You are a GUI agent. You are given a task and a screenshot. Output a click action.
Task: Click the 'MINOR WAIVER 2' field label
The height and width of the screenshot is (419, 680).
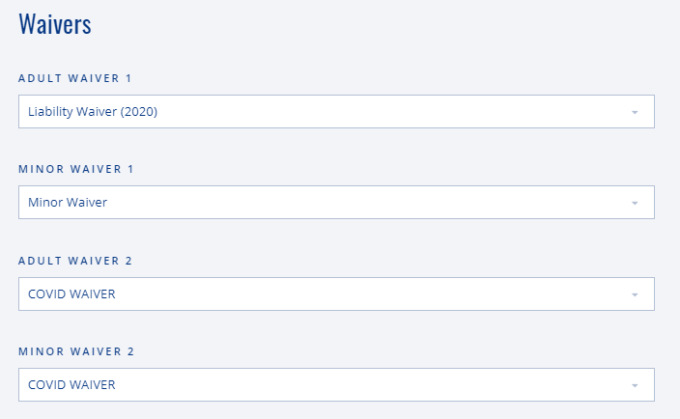tap(76, 352)
